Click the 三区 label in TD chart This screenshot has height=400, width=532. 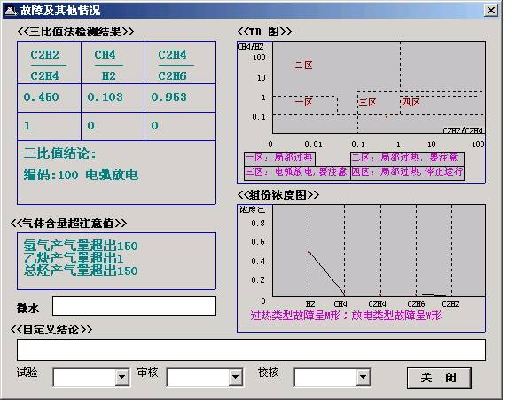(x=367, y=103)
